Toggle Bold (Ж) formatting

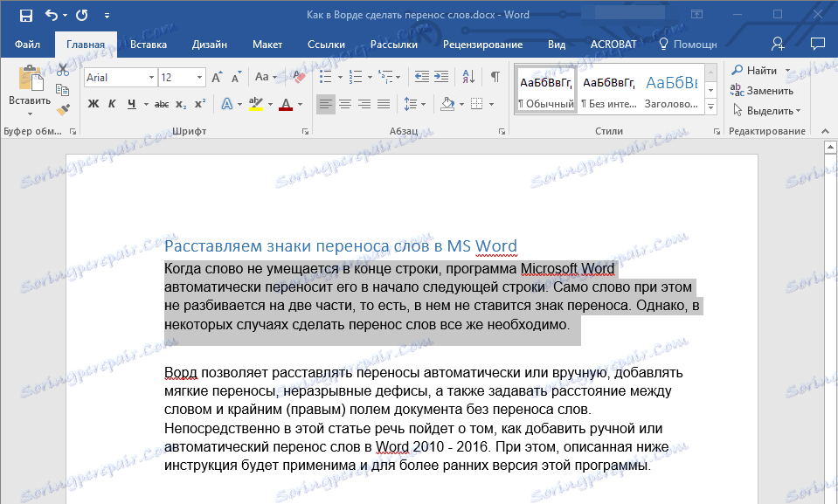[93, 105]
